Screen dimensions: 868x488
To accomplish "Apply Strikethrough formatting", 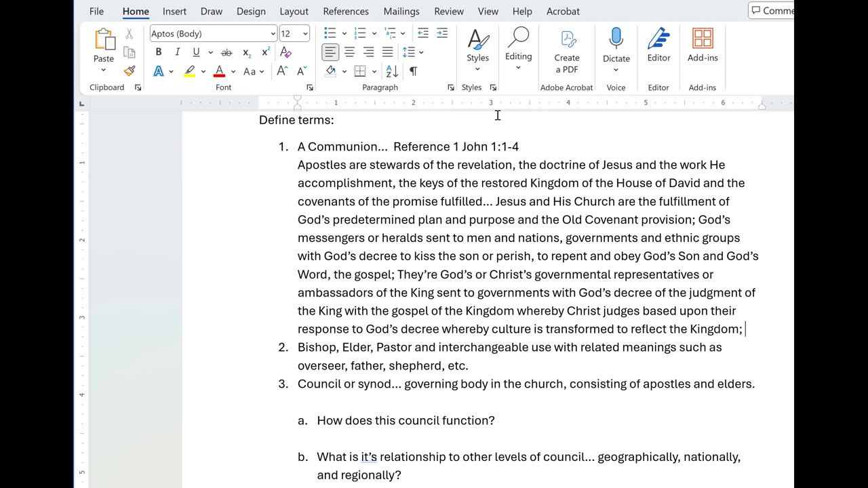I will click(x=226, y=52).
